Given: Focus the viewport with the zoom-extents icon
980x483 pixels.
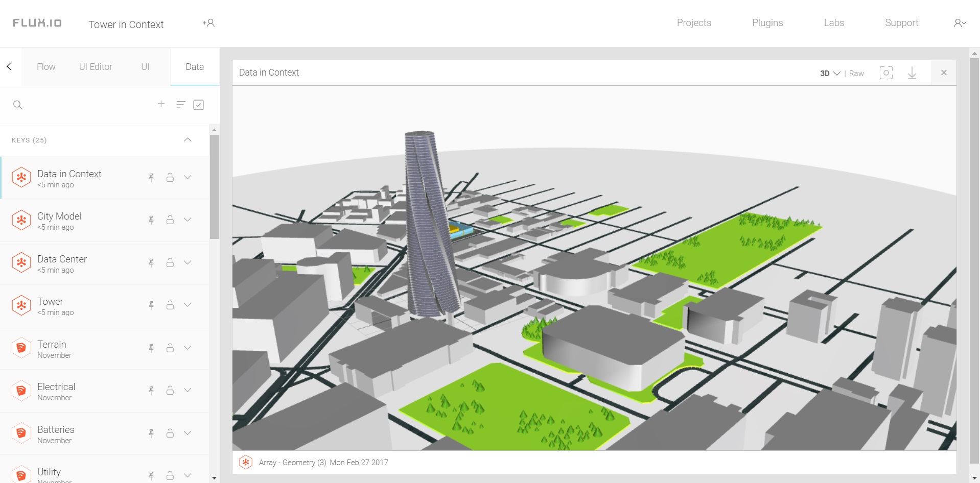Looking at the screenshot, I should (x=886, y=73).
